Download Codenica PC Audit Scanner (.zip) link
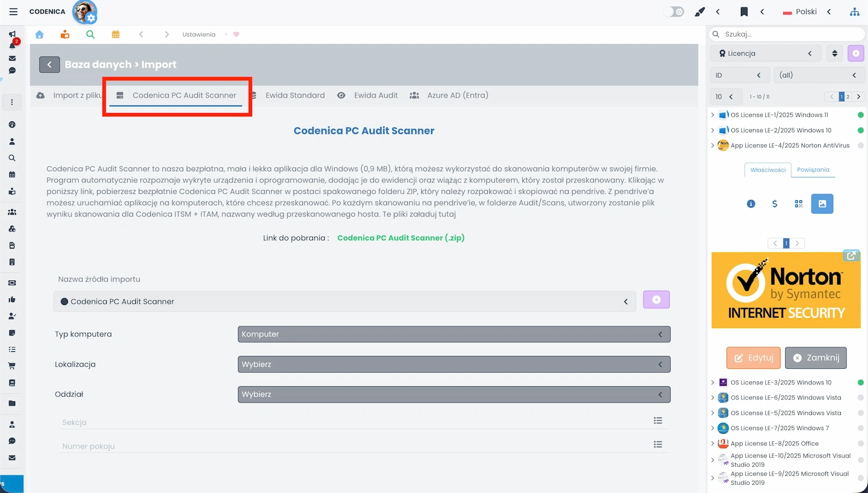The image size is (868, 493). point(400,237)
